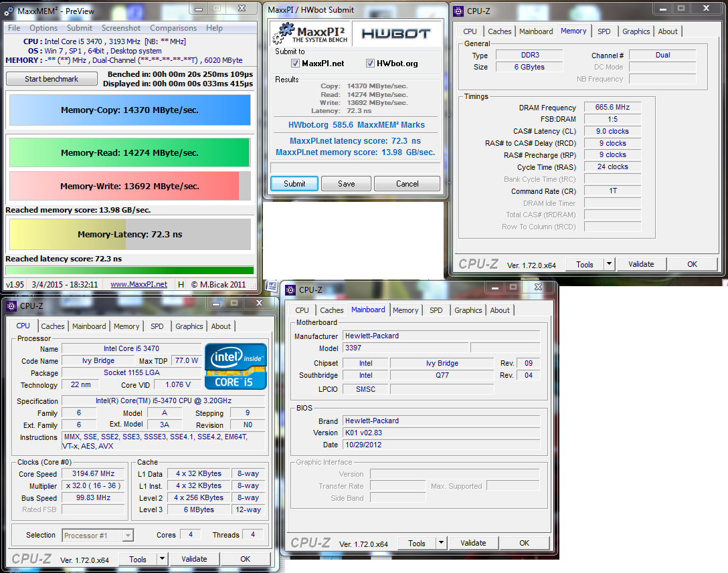Switch to Memory tab in bottom-left CPU-Z window
Screen dimensions: 728x573
(126, 326)
